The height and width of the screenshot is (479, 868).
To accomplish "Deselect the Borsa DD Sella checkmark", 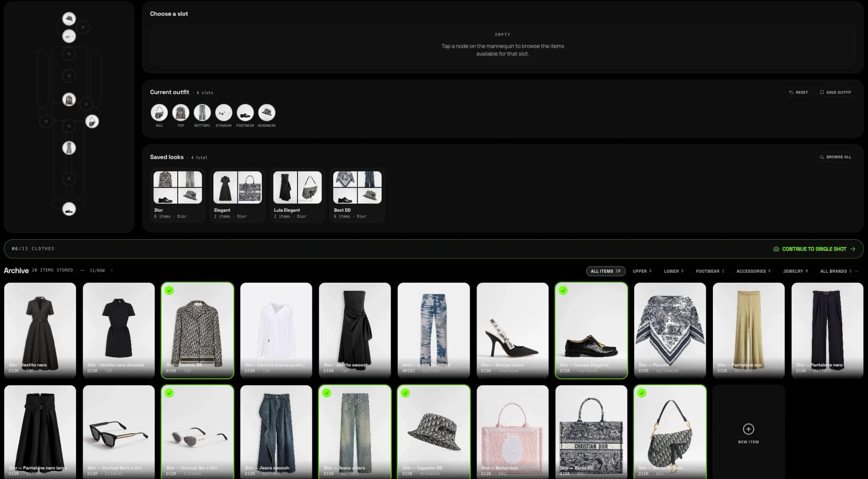I will pos(642,393).
